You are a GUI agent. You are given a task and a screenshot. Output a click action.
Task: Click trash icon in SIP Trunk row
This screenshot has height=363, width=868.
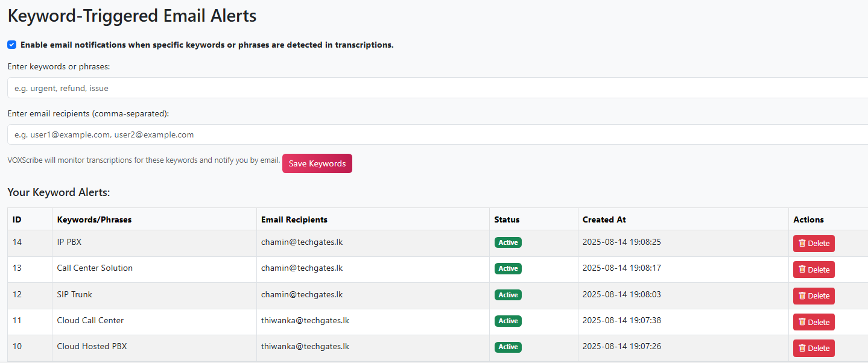coord(802,295)
